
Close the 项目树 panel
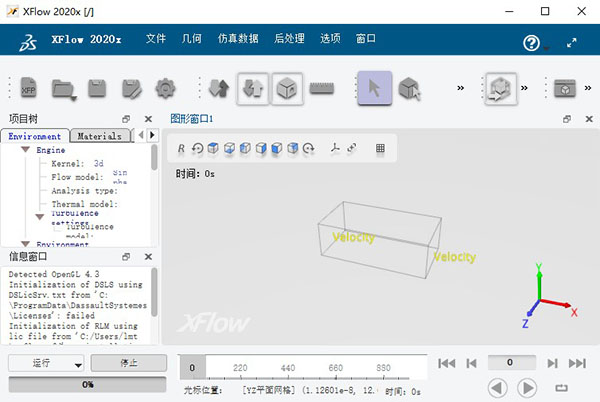coord(148,119)
